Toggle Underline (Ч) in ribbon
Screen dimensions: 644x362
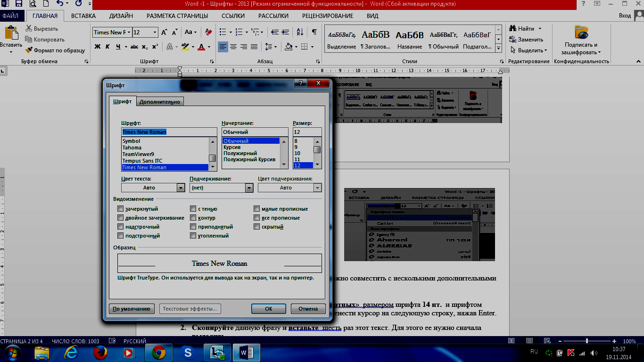pos(118,47)
